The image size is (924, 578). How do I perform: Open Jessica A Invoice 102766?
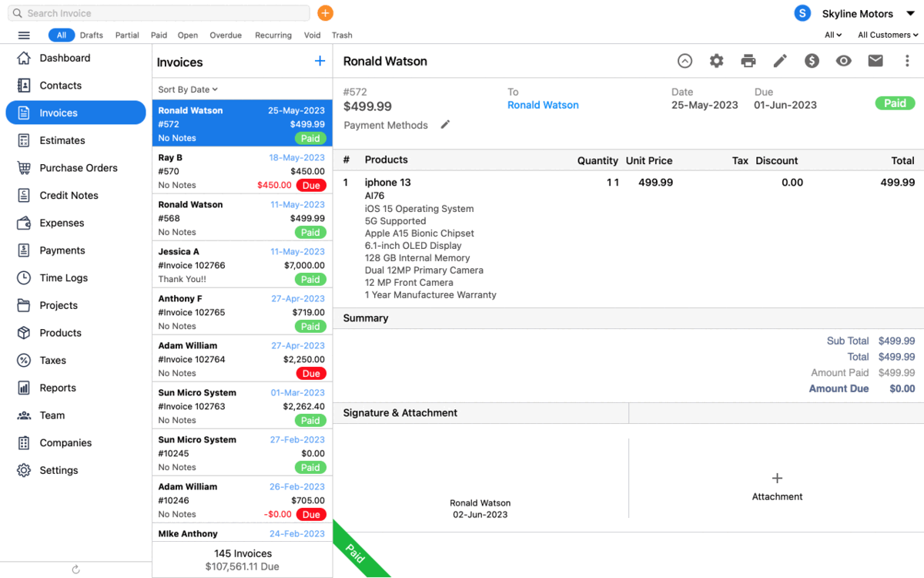243,264
